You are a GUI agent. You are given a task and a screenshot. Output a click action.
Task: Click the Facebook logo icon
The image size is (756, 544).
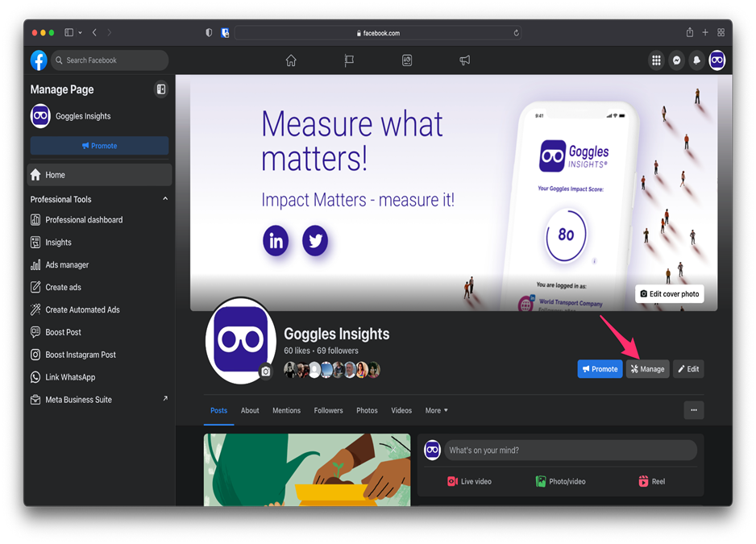39,60
